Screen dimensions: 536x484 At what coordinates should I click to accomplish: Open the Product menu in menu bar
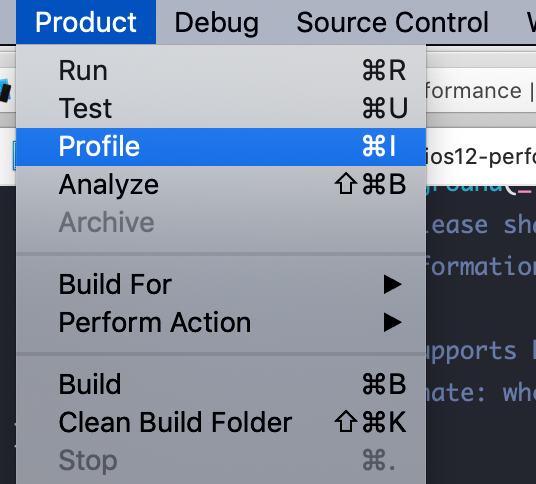(x=86, y=22)
